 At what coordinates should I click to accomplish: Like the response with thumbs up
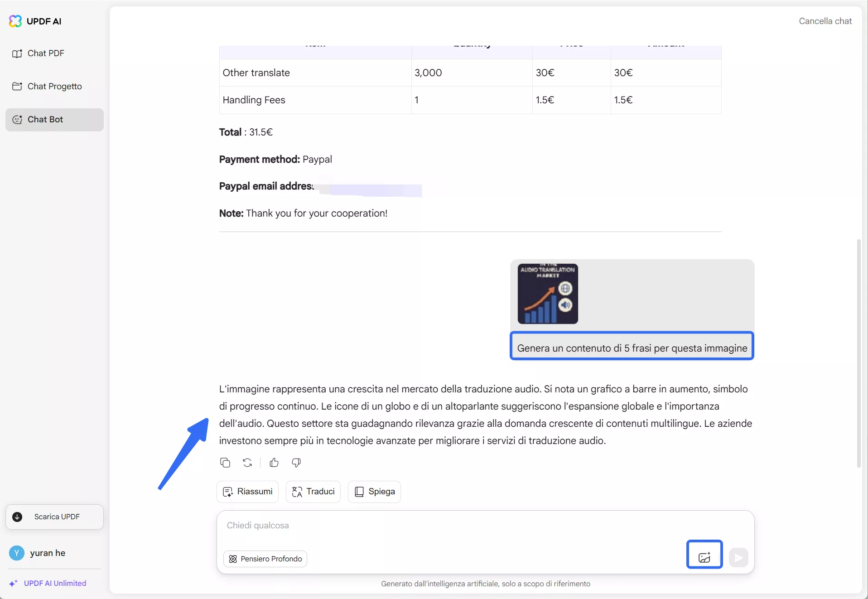[x=274, y=463]
